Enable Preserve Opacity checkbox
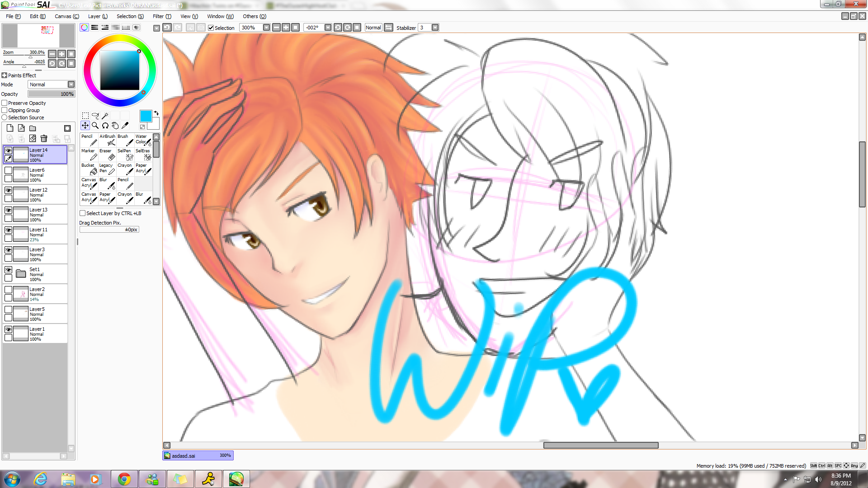The height and width of the screenshot is (488, 868). coord(5,103)
